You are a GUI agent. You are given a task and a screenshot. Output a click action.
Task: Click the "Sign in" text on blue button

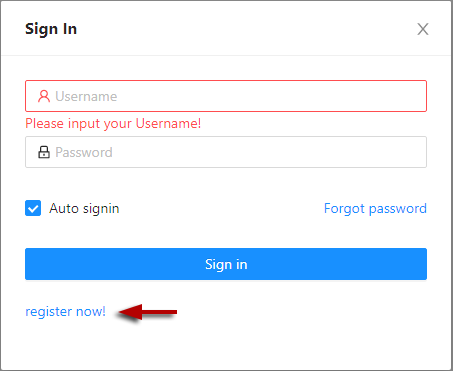(x=226, y=264)
